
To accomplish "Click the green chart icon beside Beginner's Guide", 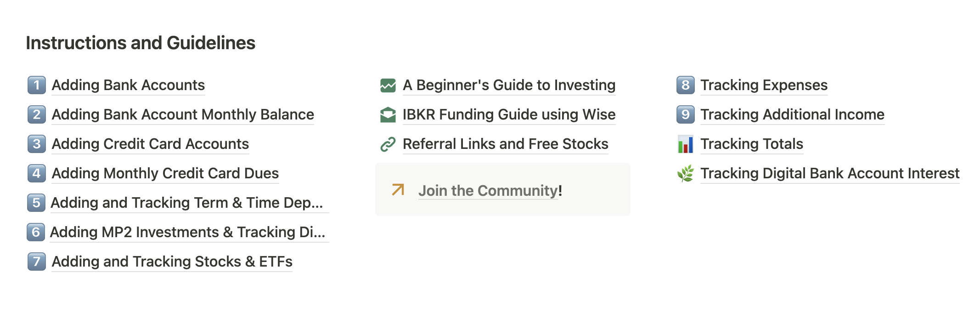I will (388, 85).
